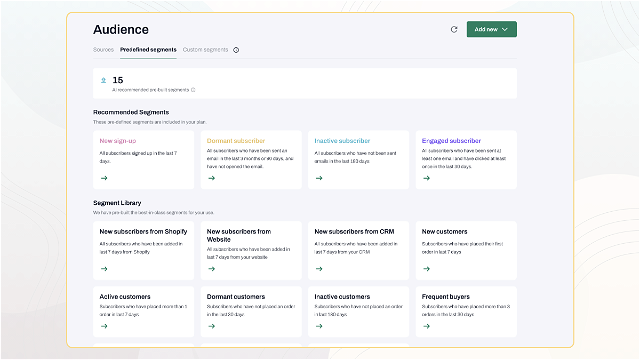Viewport: 640px width, 360px height.
Task: Open the Add new dropdown
Action: [x=491, y=29]
